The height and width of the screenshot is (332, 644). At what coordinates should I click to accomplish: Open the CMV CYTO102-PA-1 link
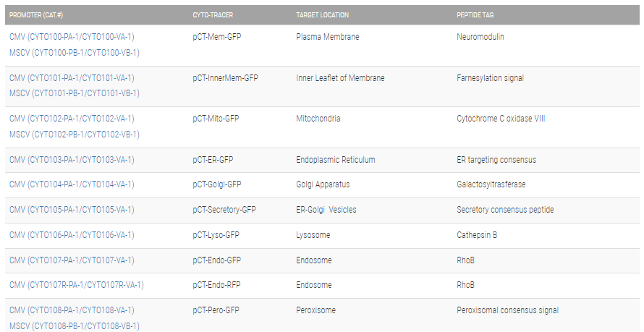point(72,119)
